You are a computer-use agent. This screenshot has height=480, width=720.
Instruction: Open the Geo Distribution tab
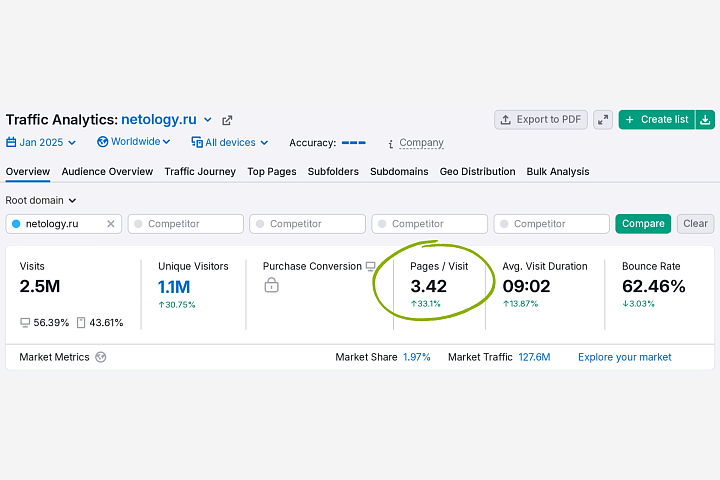point(477,171)
